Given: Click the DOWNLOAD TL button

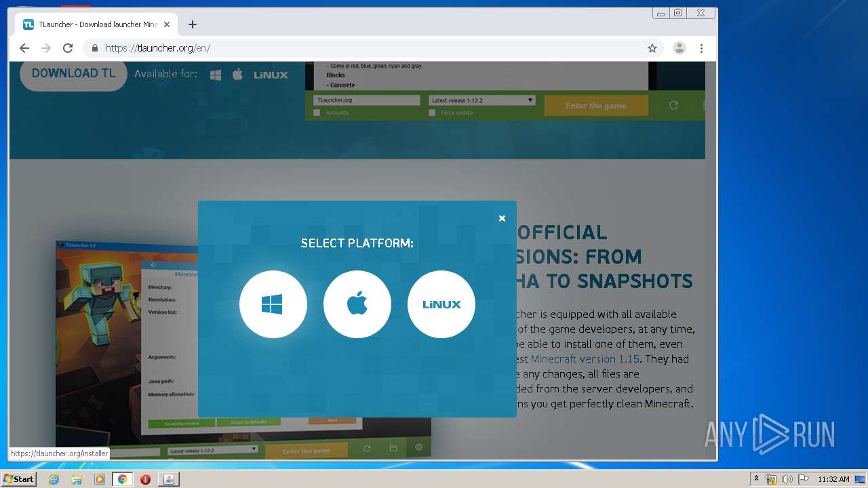Looking at the screenshot, I should 73,73.
